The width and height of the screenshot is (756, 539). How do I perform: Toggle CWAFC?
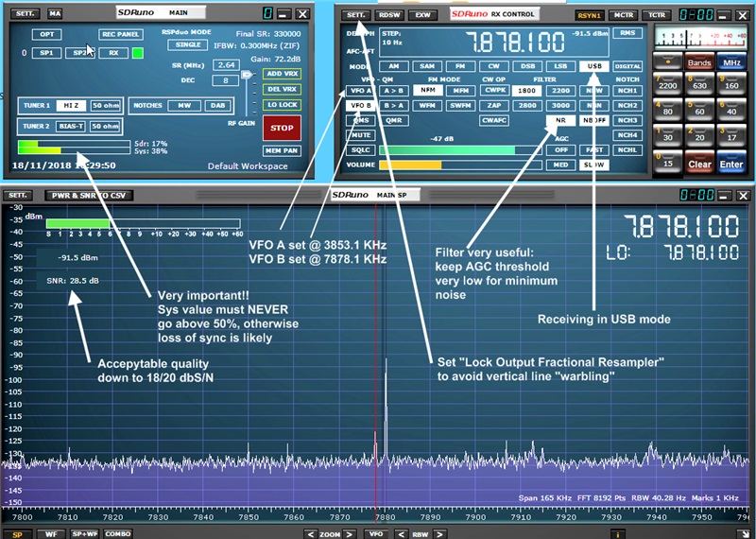(x=494, y=120)
